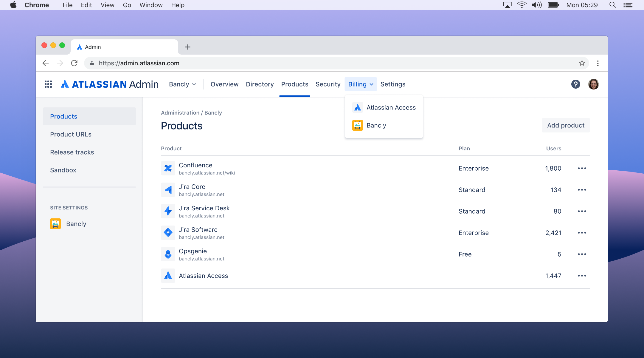This screenshot has height=358, width=644.
Task: Open more actions for Atlassian Access row
Action: pos(582,276)
